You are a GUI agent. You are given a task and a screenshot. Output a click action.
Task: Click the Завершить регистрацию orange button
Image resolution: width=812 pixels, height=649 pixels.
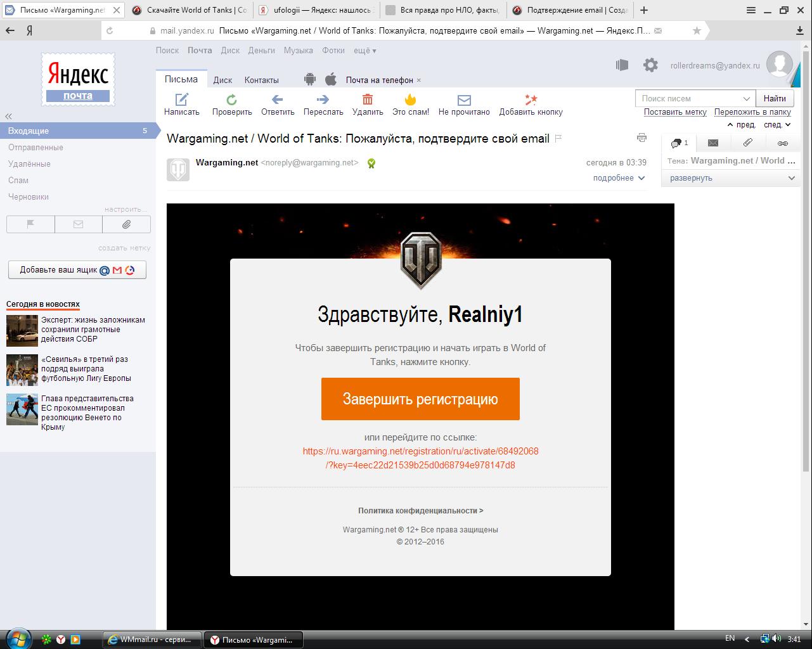(x=420, y=399)
